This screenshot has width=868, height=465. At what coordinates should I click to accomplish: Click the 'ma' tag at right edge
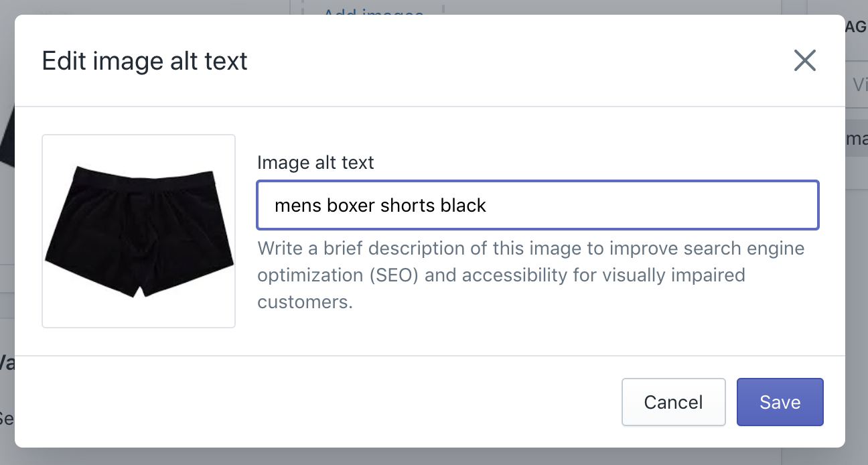[x=857, y=139]
